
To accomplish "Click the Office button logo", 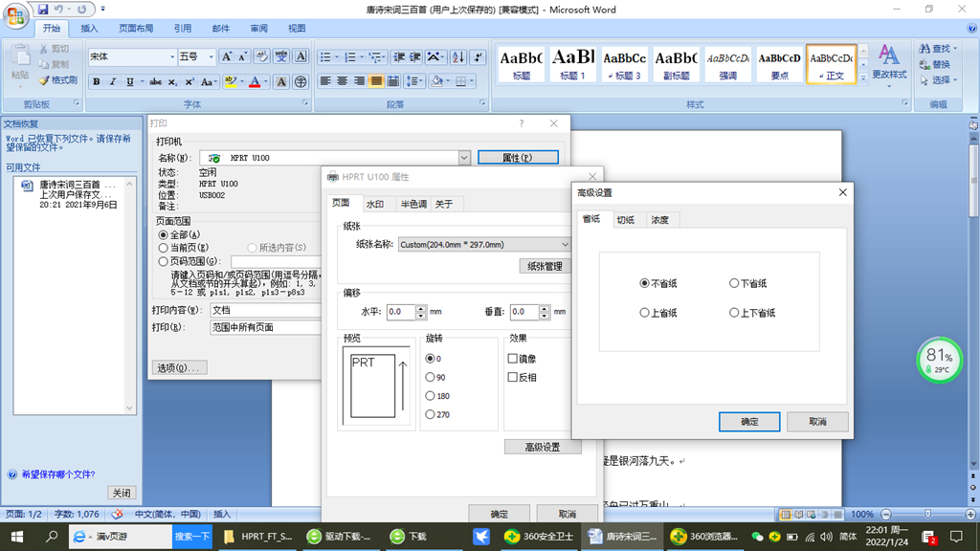I will click(15, 15).
